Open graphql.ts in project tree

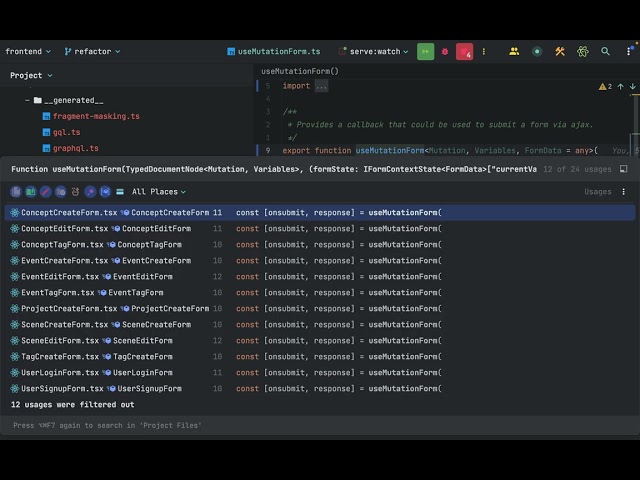(71, 148)
